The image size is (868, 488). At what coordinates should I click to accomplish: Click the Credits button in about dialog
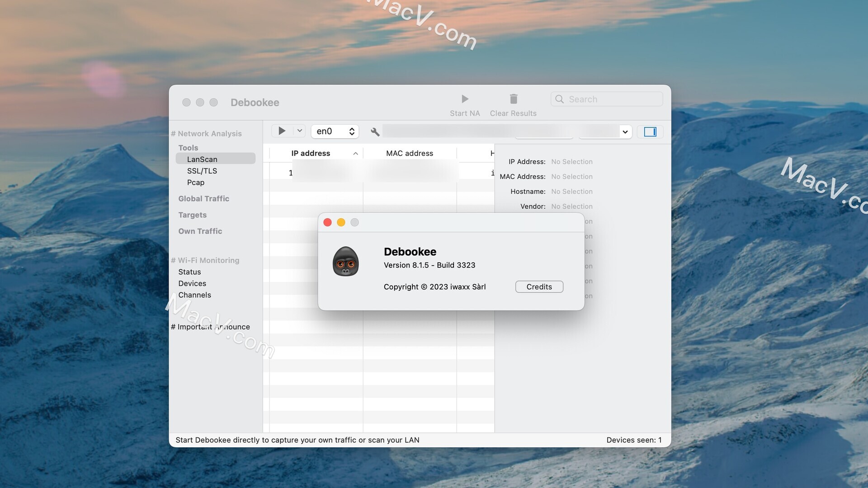tap(539, 286)
